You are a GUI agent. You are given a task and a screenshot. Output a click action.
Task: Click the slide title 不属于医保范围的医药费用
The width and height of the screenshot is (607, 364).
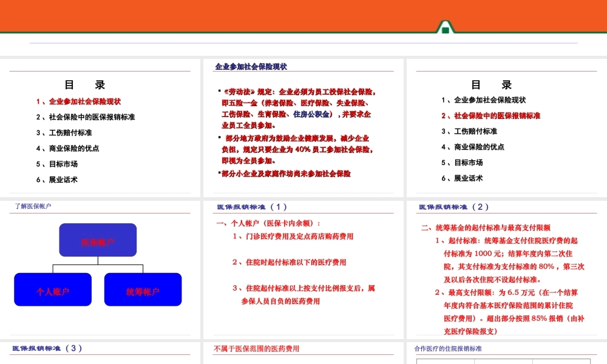pos(257,348)
